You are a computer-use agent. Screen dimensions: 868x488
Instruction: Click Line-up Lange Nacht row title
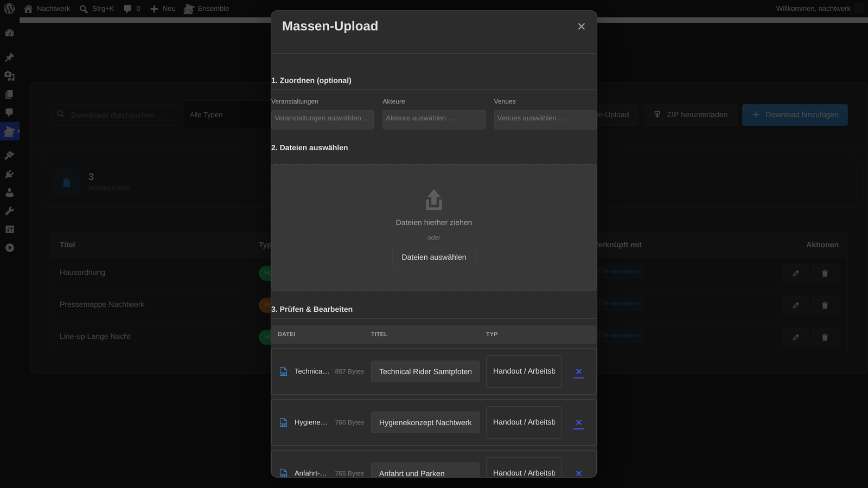click(95, 337)
